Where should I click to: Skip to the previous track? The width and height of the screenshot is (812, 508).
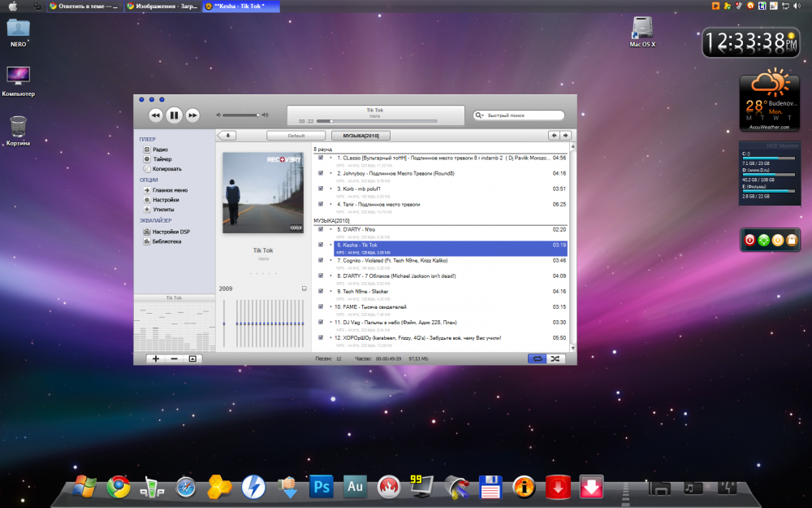click(155, 115)
